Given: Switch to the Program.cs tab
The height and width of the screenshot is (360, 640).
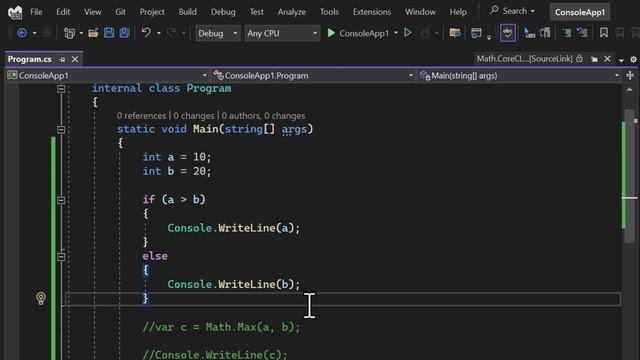Looking at the screenshot, I should point(30,59).
